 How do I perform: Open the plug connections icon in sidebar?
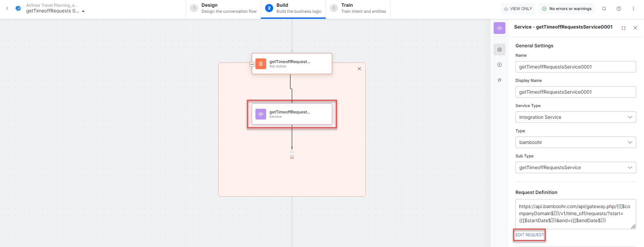click(499, 80)
